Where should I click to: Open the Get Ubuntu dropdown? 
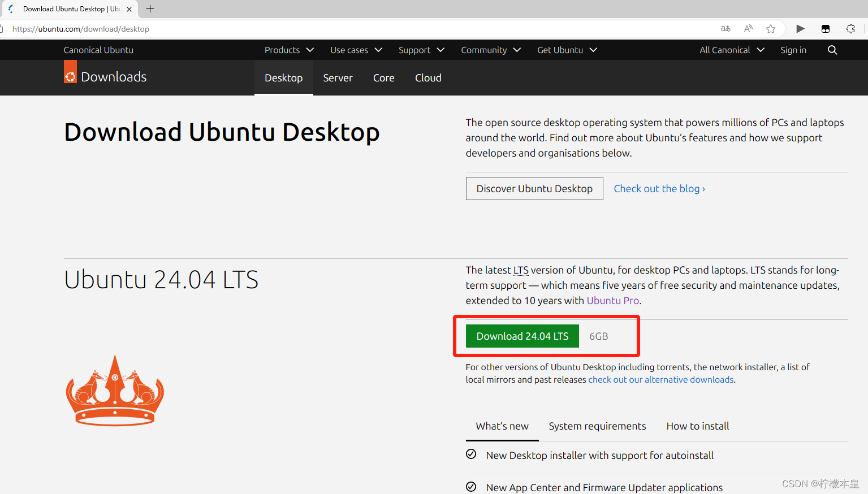point(567,50)
